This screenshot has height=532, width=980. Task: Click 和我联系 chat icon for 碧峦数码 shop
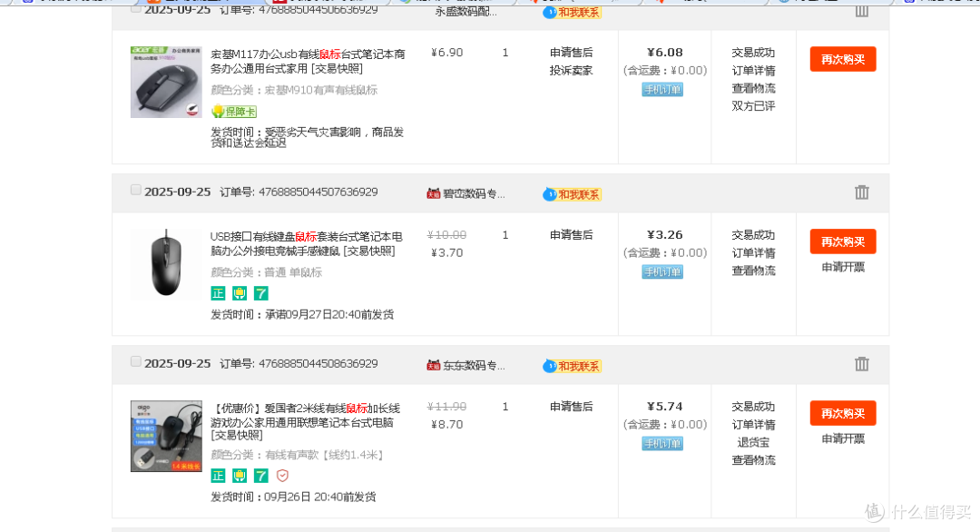(572, 194)
